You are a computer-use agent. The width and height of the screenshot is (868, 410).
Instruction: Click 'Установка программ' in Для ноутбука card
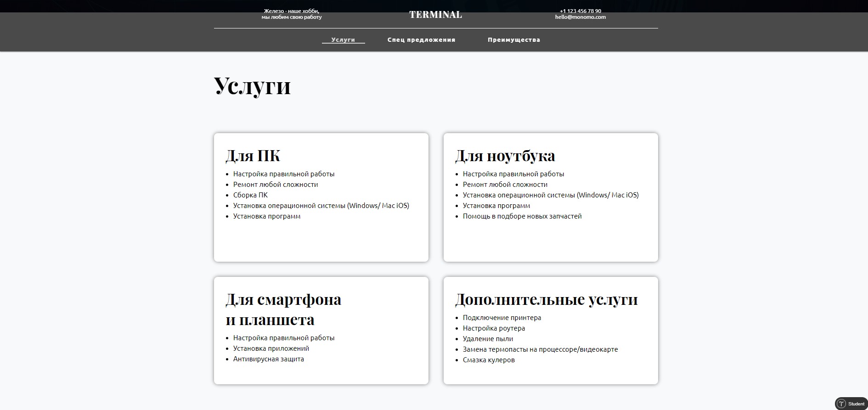point(496,206)
